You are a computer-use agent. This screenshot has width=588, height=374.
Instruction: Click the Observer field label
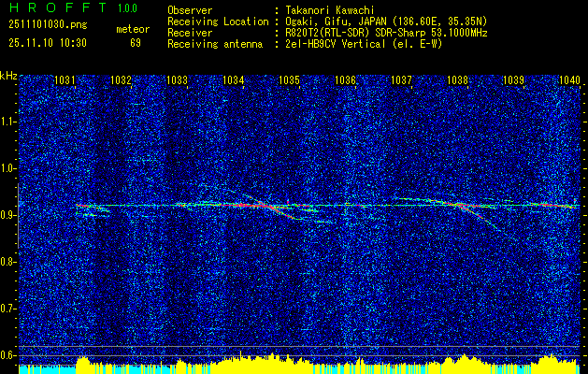190,10
